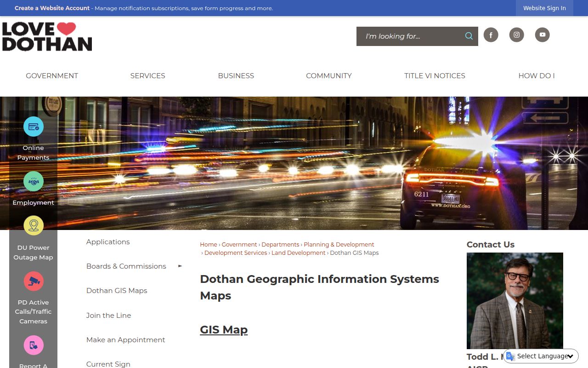The image size is (588, 368).
Task: Click the Create a Website Account link
Action: pos(52,8)
